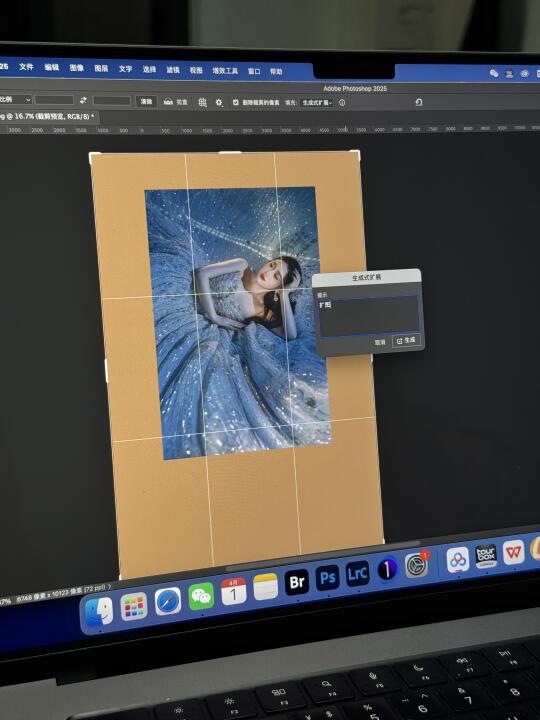Click the WeChat icon in menu bar
The width and height of the screenshot is (540, 720).
(494, 73)
